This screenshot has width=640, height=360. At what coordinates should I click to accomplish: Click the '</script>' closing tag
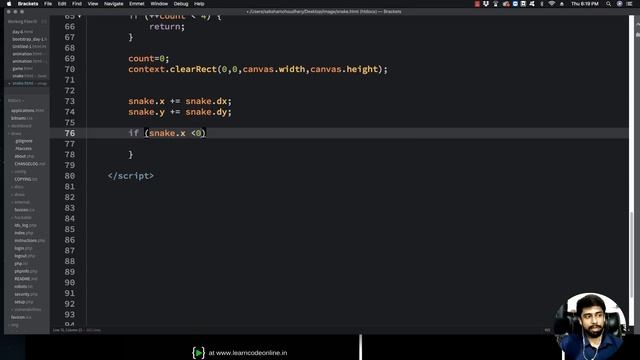131,176
